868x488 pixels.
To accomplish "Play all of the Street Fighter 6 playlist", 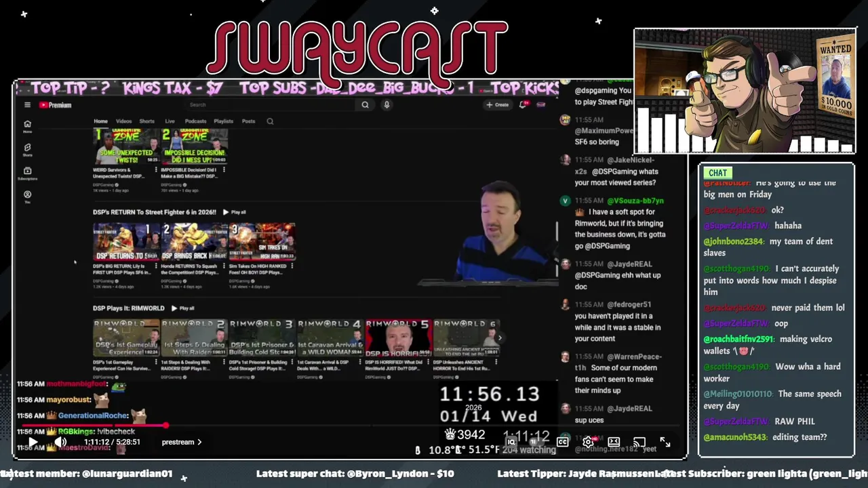I will pyautogui.click(x=234, y=212).
